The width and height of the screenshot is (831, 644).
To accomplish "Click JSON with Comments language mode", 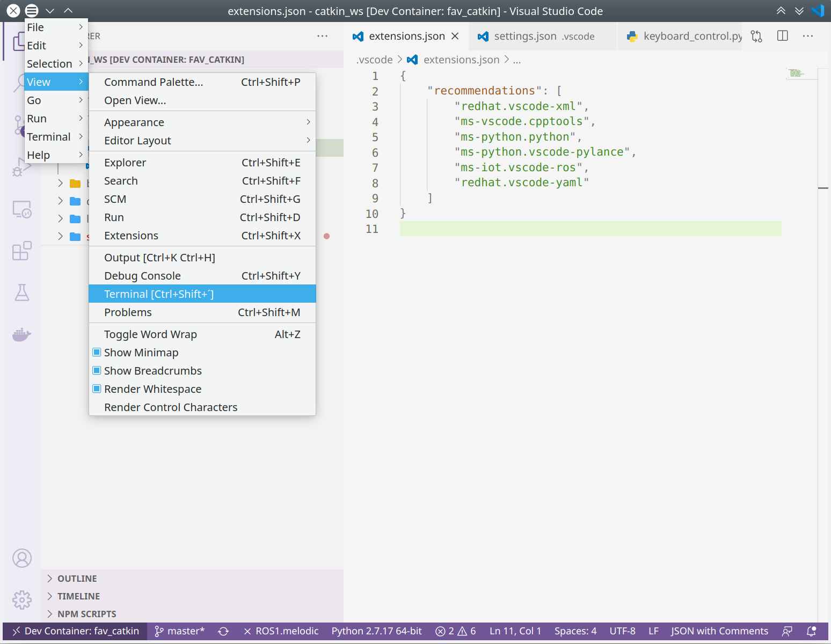I will pos(719,631).
